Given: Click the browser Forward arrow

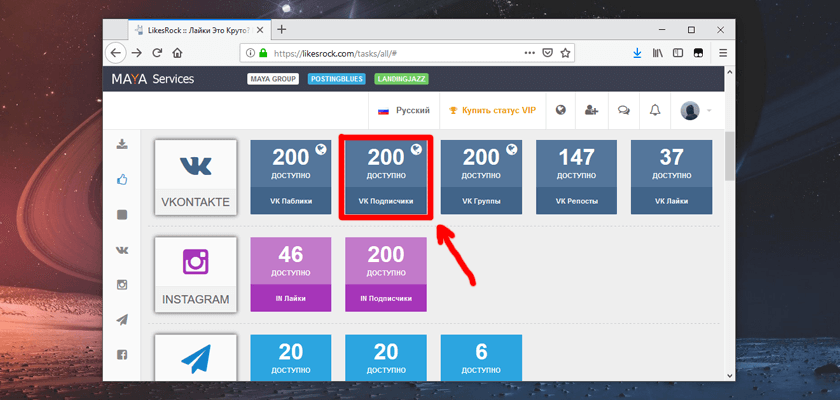Looking at the screenshot, I should [x=137, y=53].
